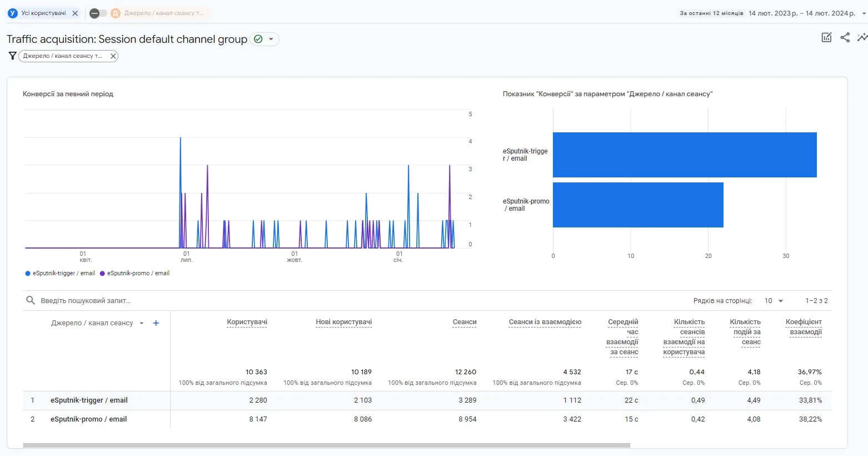Click the funnel filter icon below title

pyautogui.click(x=12, y=56)
